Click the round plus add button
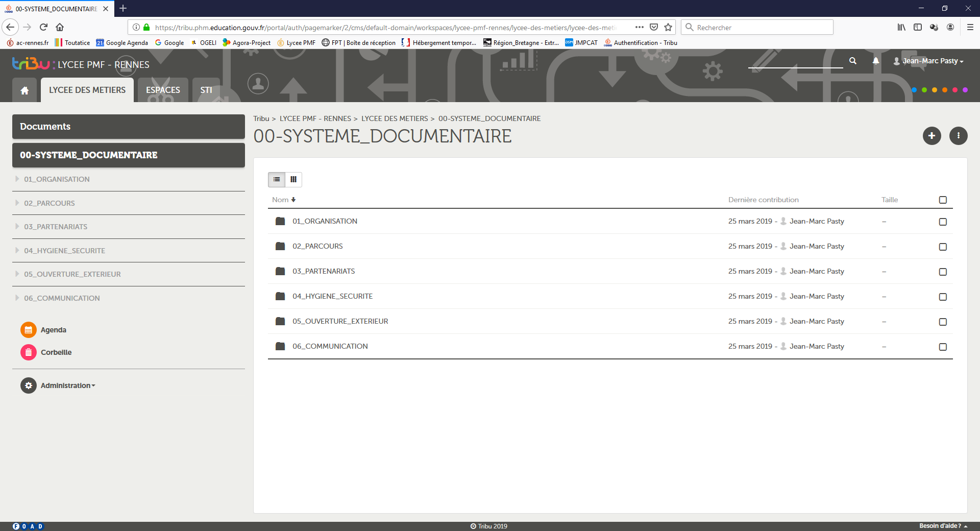The height and width of the screenshot is (531, 980). (x=932, y=136)
